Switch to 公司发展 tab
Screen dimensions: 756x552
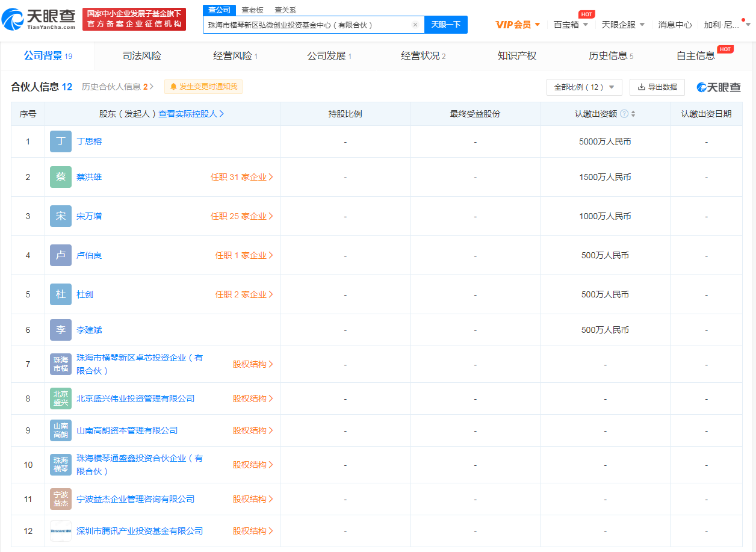(329, 56)
